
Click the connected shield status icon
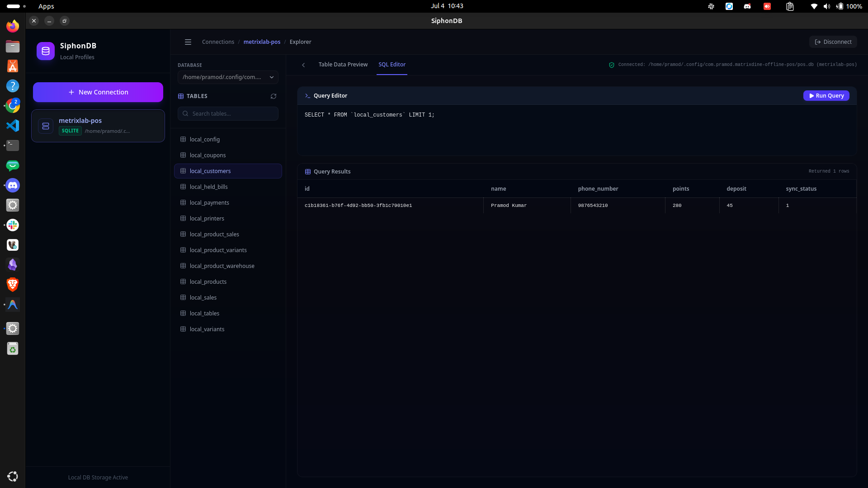point(612,65)
